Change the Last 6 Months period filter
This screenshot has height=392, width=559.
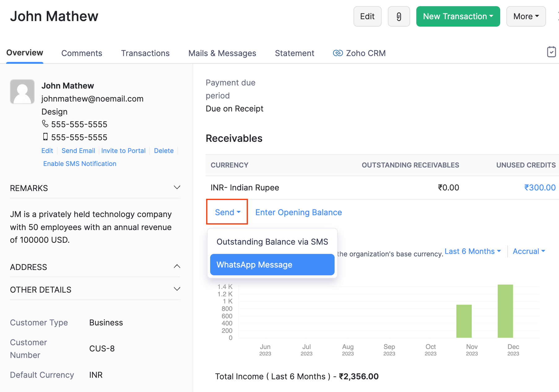point(473,251)
